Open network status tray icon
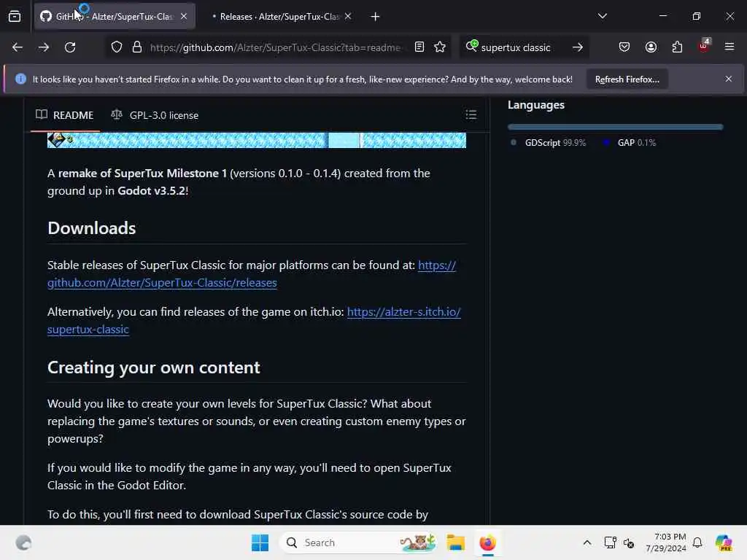Screen dimensions: 747x560 pos(610,542)
